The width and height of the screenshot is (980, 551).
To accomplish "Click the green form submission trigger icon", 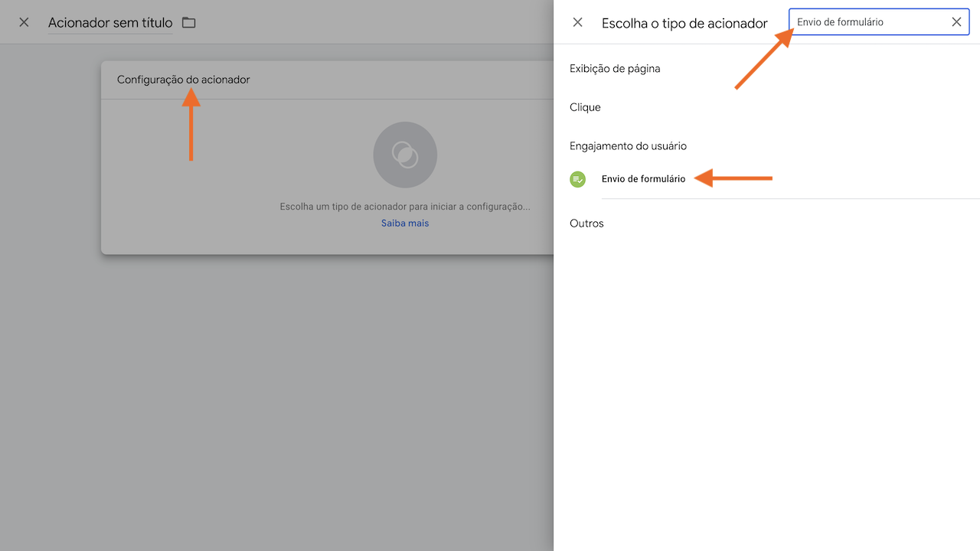I will coord(577,179).
